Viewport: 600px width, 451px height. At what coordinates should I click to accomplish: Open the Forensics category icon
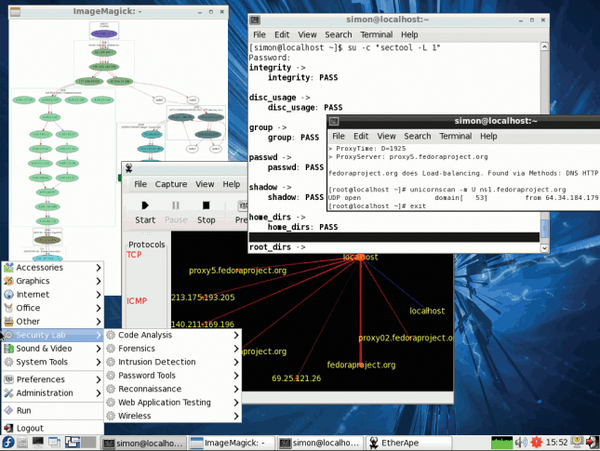click(x=110, y=349)
